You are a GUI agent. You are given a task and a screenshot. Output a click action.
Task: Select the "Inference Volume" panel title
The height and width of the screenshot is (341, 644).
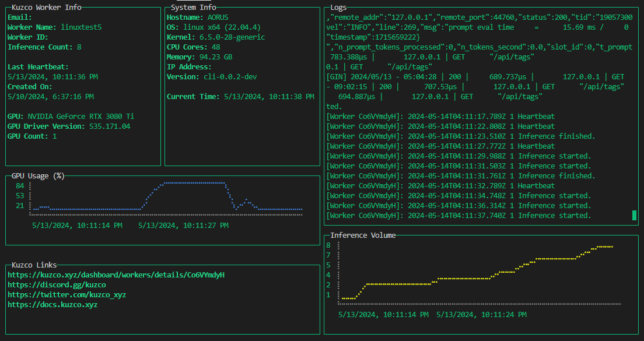pos(363,235)
